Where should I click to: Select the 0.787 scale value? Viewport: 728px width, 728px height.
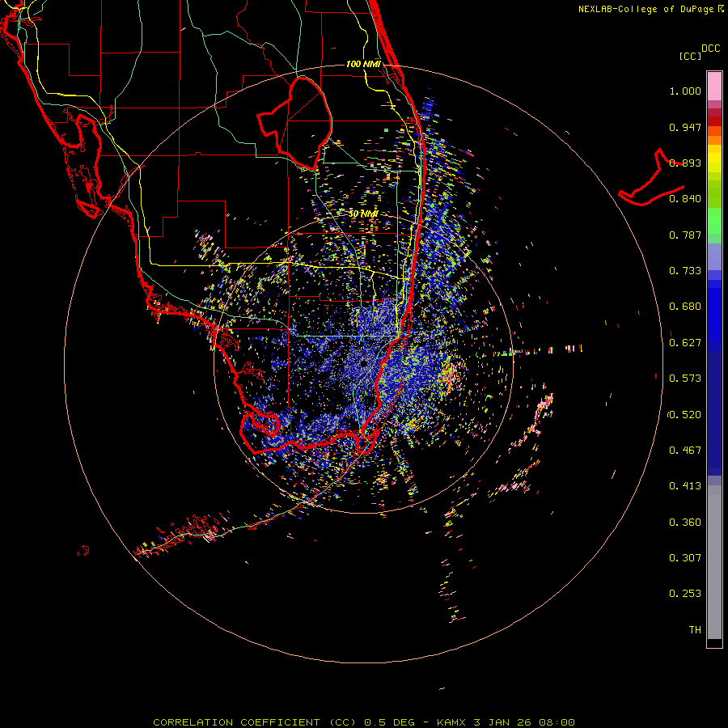pos(685,235)
